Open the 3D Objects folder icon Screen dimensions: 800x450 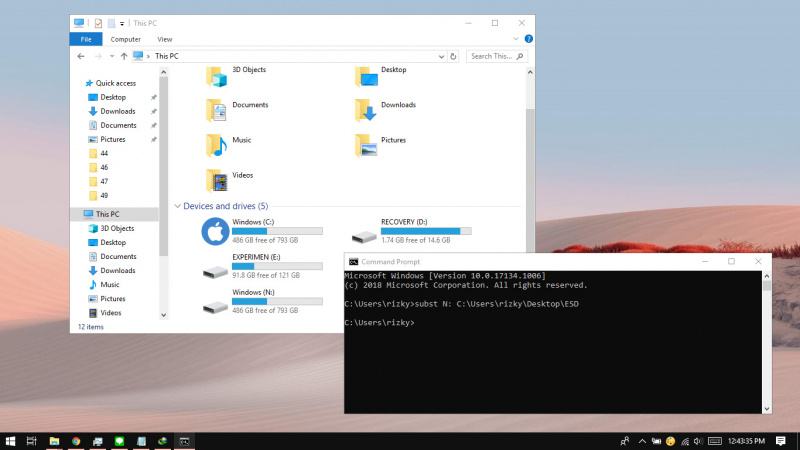216,78
